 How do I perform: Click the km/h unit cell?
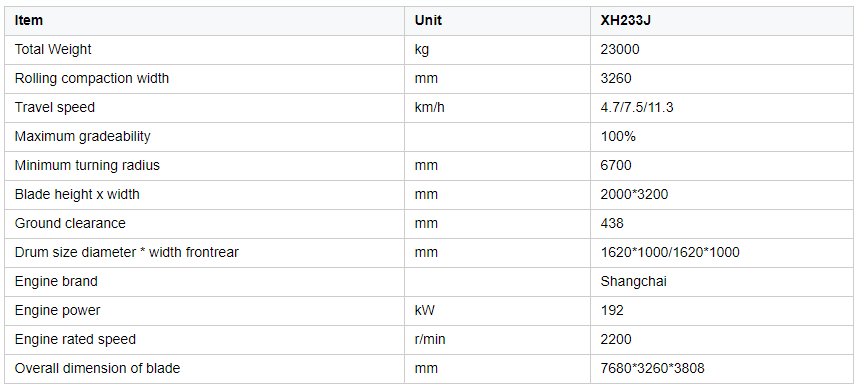point(430,107)
